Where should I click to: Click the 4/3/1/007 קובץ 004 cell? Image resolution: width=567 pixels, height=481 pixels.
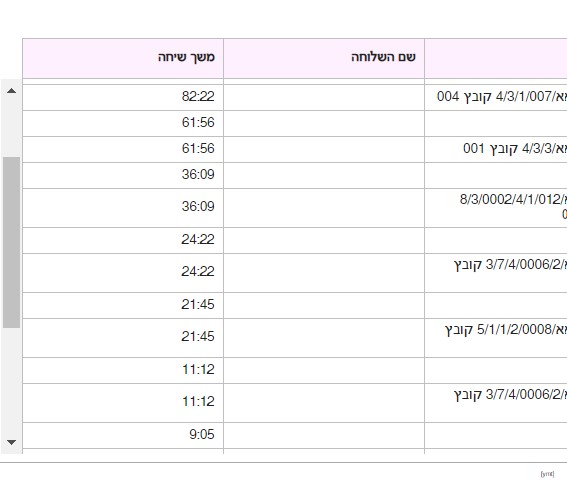[496, 97]
